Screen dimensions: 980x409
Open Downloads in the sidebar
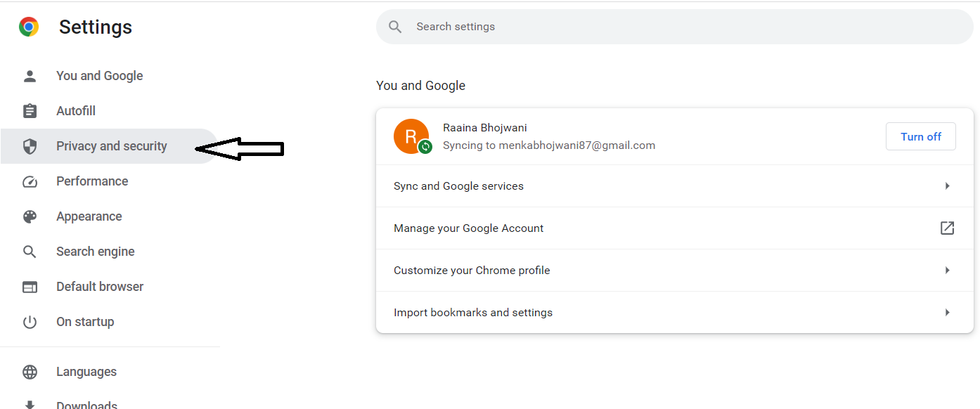click(86, 404)
